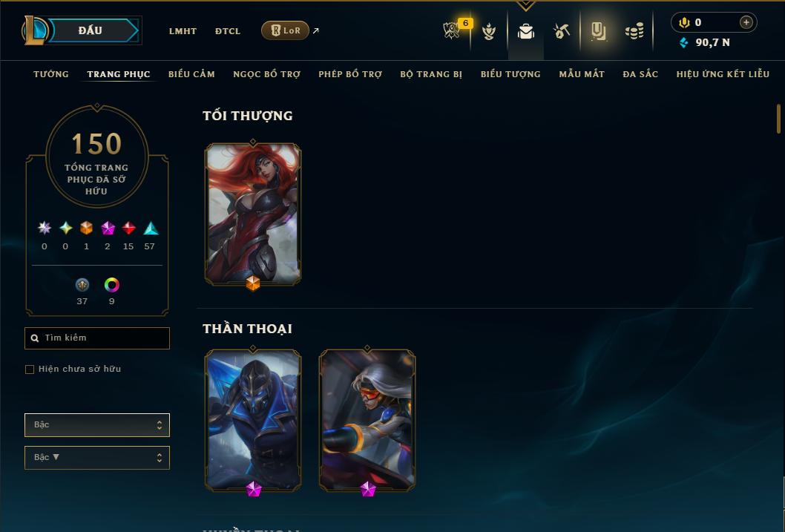Viewport: 785px width, 532px height.
Task: Open the Bậc ▼ sort dropdown
Action: (x=97, y=457)
